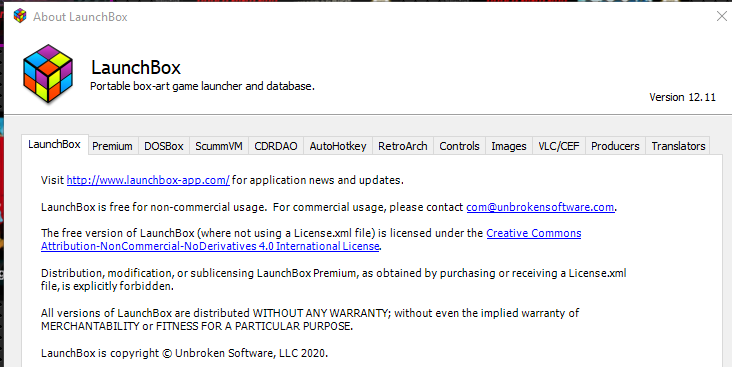This screenshot has width=732, height=367.
Task: Open the Controls tab
Action: pos(459,146)
